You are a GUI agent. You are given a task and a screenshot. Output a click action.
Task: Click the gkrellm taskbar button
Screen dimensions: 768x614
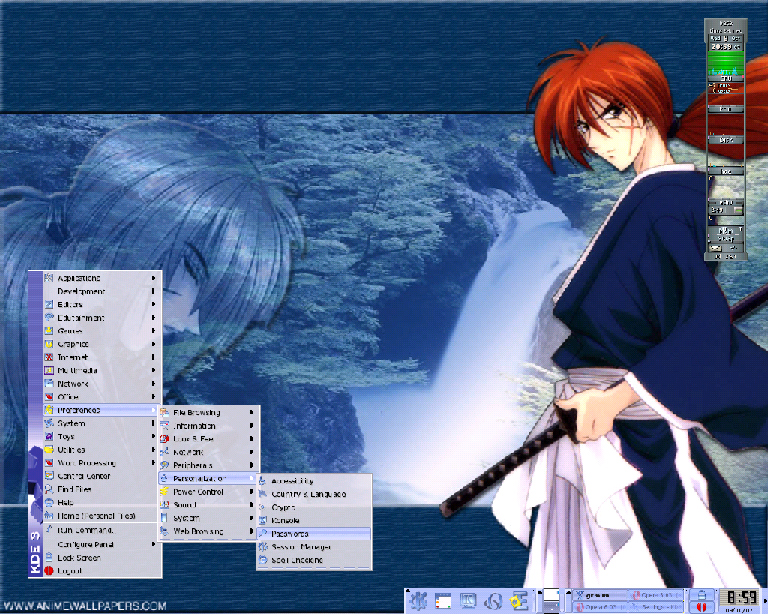(600, 595)
